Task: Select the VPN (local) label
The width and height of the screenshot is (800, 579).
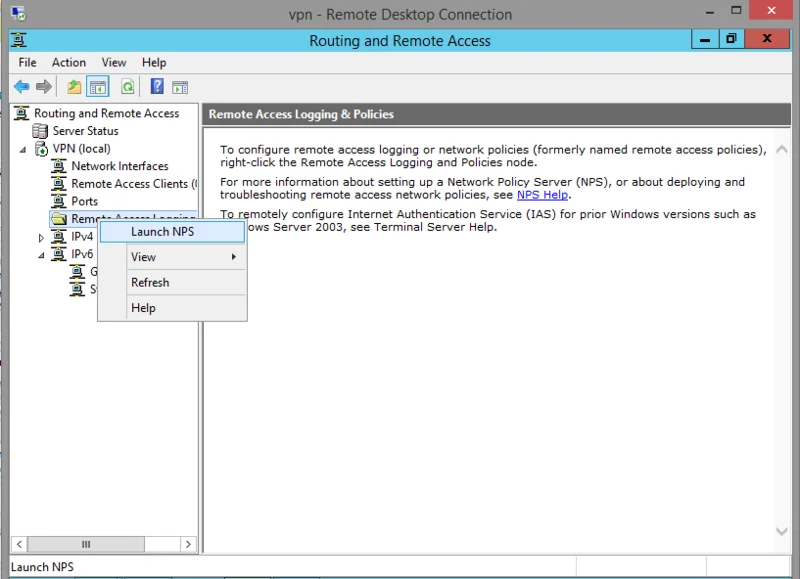Action: 82,148
